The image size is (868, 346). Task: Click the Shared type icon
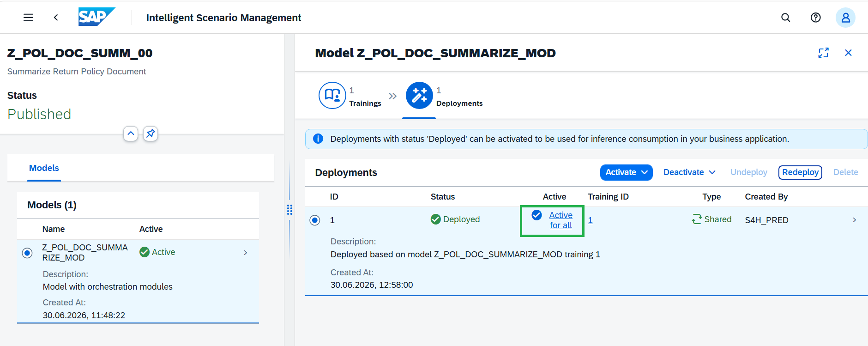[697, 219]
